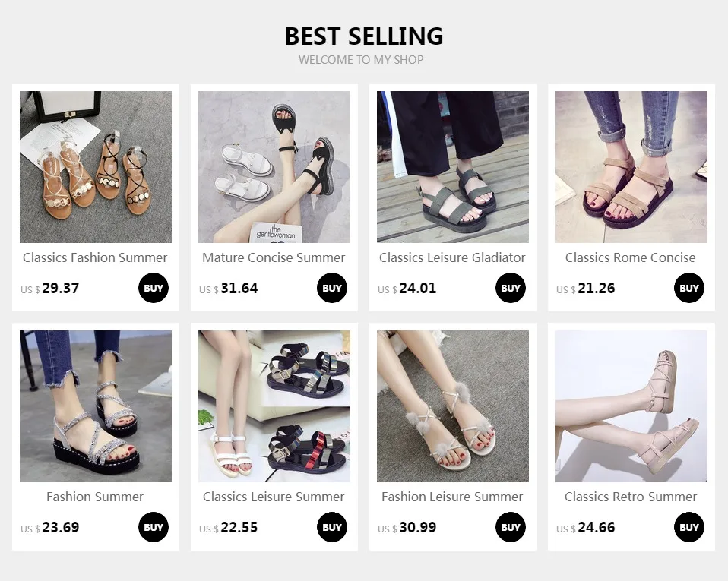Click the Mature Concise Summer title
This screenshot has height=581, width=728.
point(274,257)
